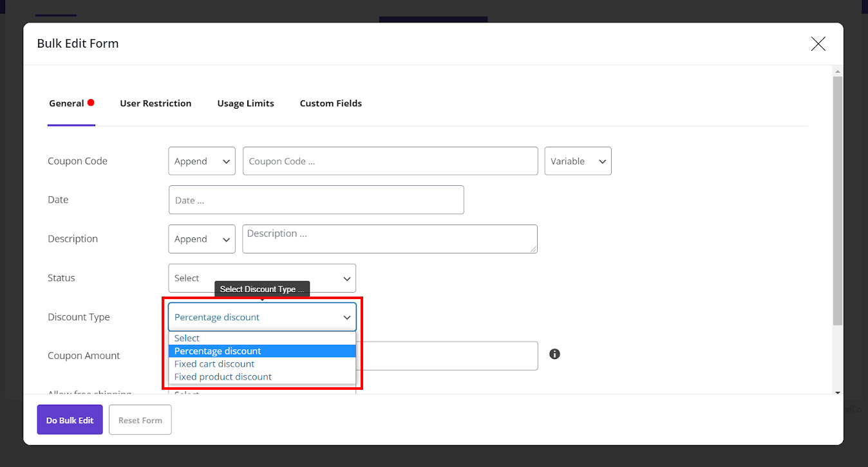The width and height of the screenshot is (868, 467).
Task: Choose Percentage discount in the open list
Action: coord(217,351)
